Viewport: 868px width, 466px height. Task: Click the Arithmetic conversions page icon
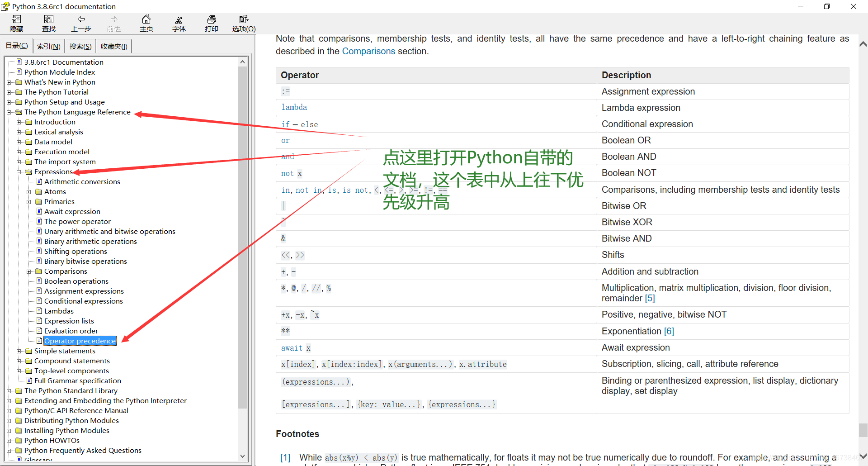click(x=39, y=181)
